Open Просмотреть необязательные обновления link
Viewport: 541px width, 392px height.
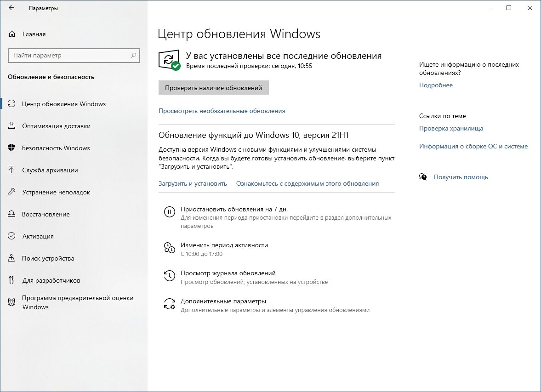coord(222,111)
